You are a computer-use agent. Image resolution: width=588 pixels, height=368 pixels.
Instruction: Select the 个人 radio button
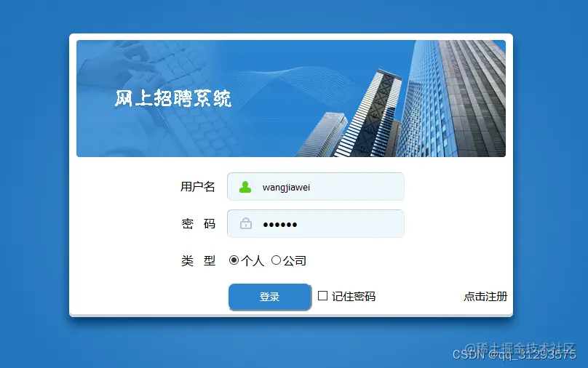[234, 260]
